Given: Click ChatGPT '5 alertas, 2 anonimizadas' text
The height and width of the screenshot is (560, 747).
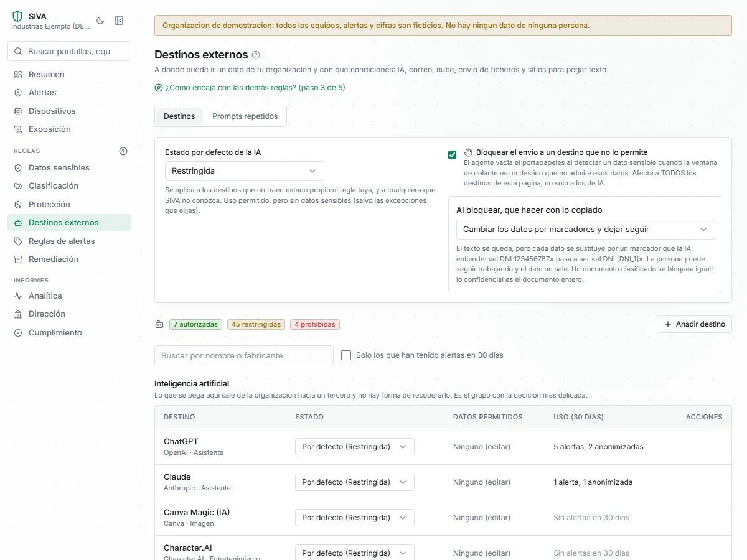Looking at the screenshot, I should pos(598,447).
